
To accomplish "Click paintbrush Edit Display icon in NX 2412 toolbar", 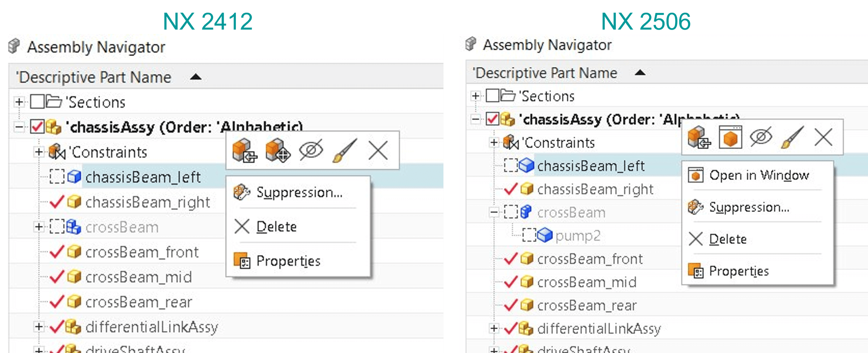I will coord(345,150).
